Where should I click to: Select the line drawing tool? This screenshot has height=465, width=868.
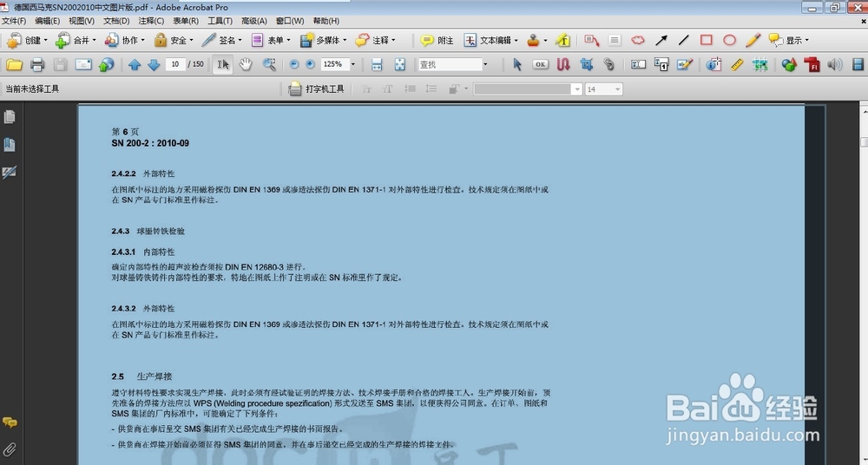pos(684,41)
